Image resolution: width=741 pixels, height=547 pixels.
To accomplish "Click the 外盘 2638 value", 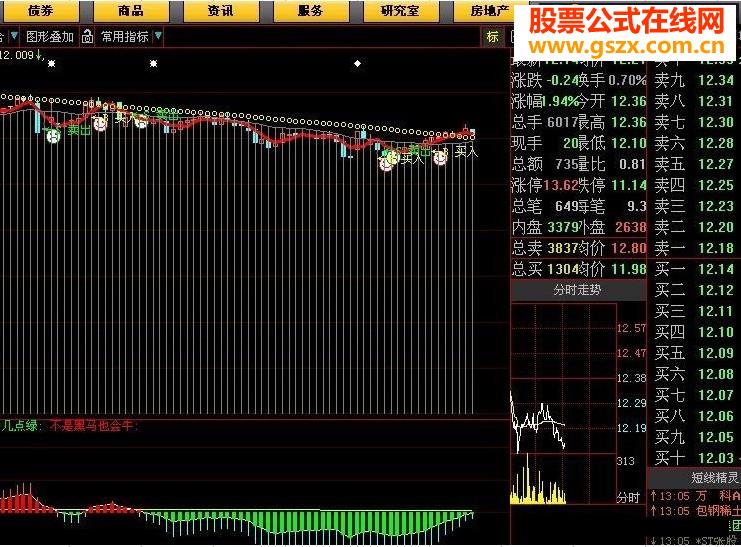I will coord(630,227).
